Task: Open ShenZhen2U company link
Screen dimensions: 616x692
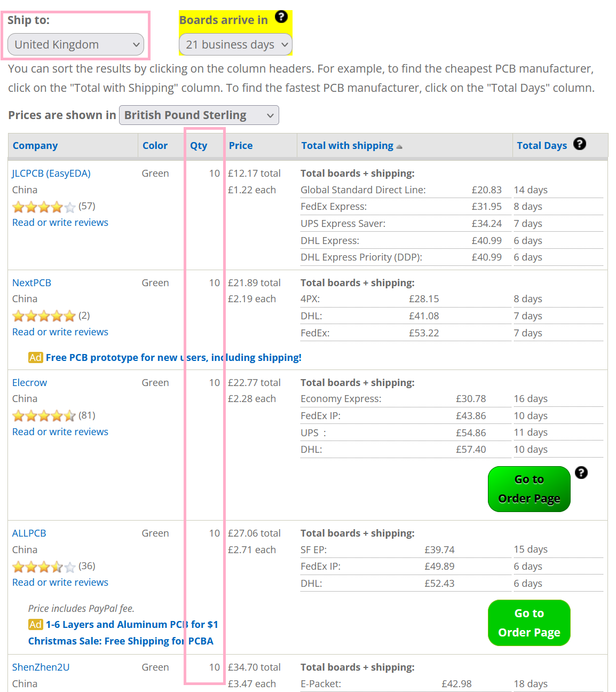Action: [41, 667]
